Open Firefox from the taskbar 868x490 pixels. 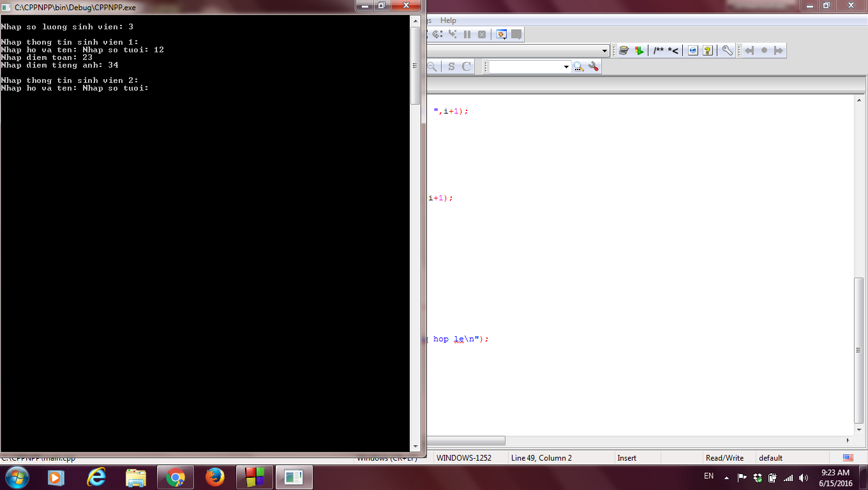(x=215, y=477)
